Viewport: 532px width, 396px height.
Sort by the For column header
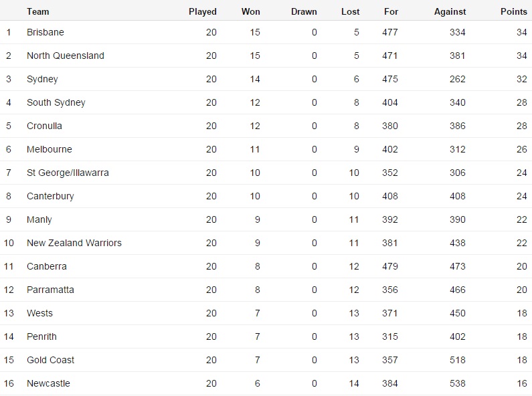391,11
